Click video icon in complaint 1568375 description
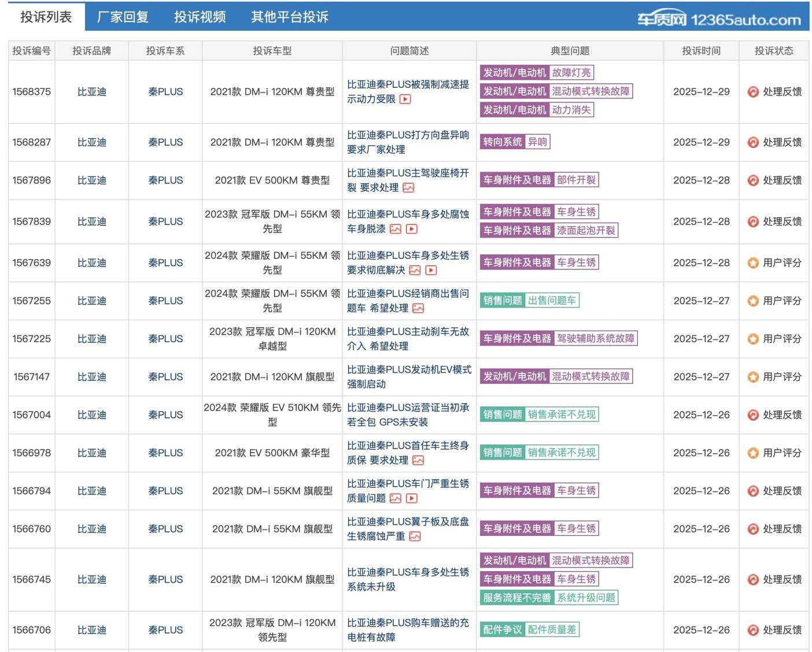 [x=405, y=99]
